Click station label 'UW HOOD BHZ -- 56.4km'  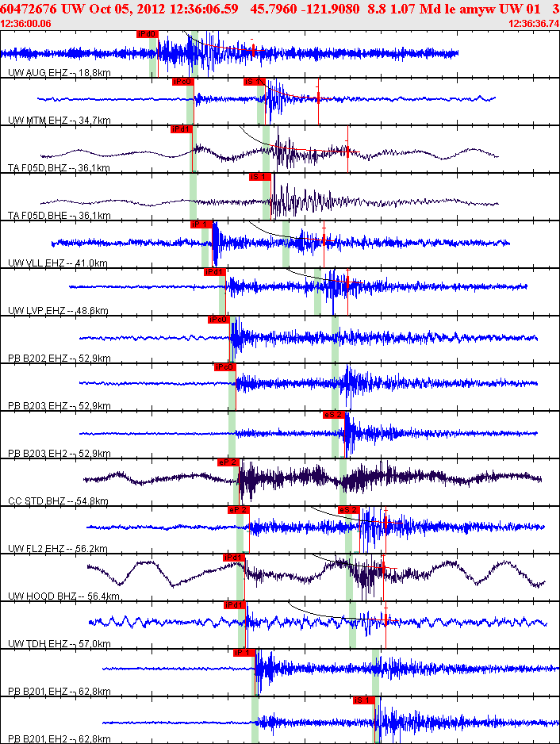pos(64,596)
